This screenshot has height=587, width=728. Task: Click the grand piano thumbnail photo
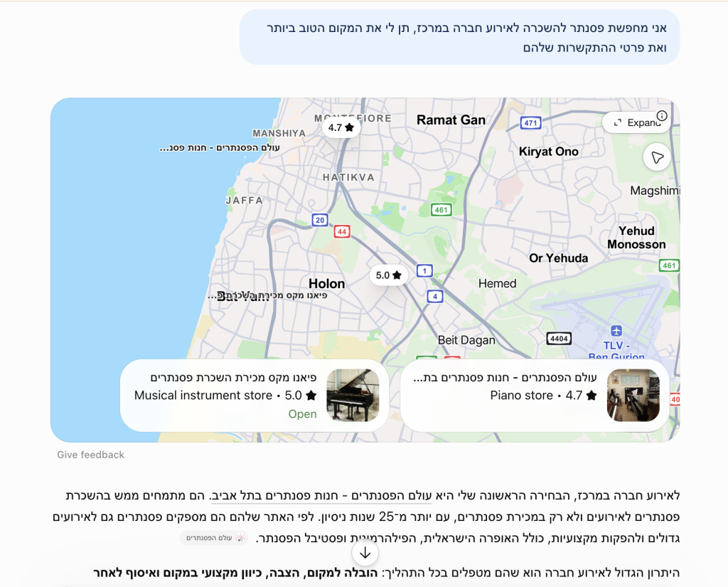[x=353, y=396]
